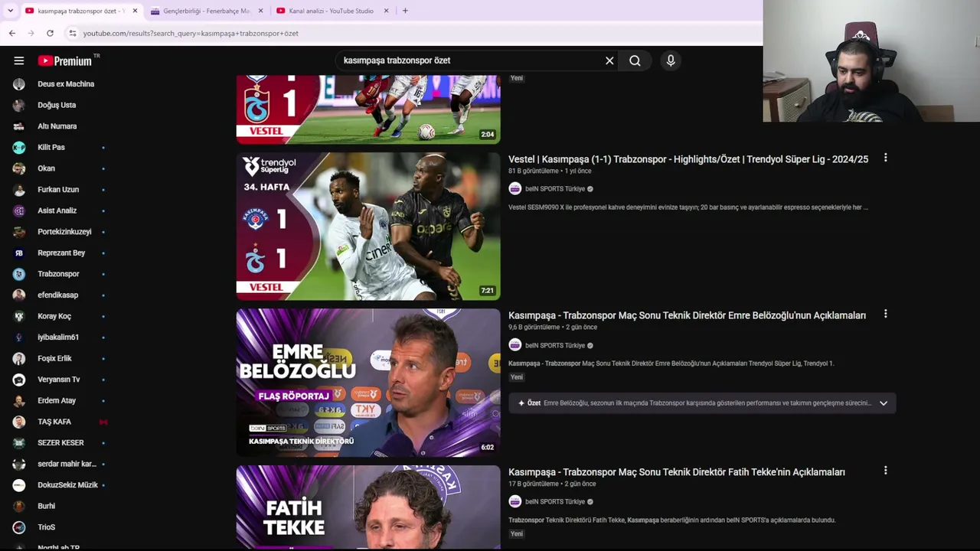Image resolution: width=980 pixels, height=551 pixels.
Task: Open Emre Belözoğlu'nun Açıklamaları video title
Action: pos(687,315)
